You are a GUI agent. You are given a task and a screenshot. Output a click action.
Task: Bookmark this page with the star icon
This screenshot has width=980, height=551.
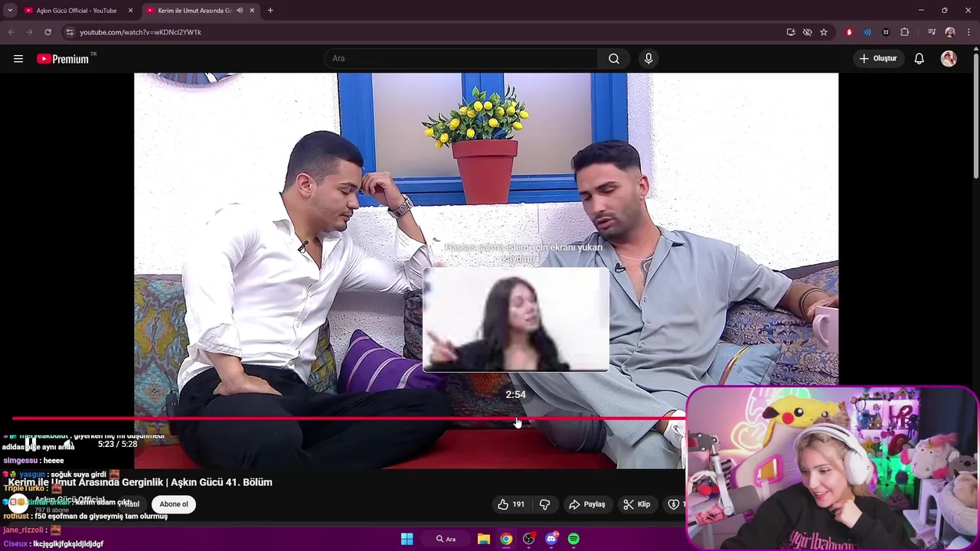click(x=824, y=32)
